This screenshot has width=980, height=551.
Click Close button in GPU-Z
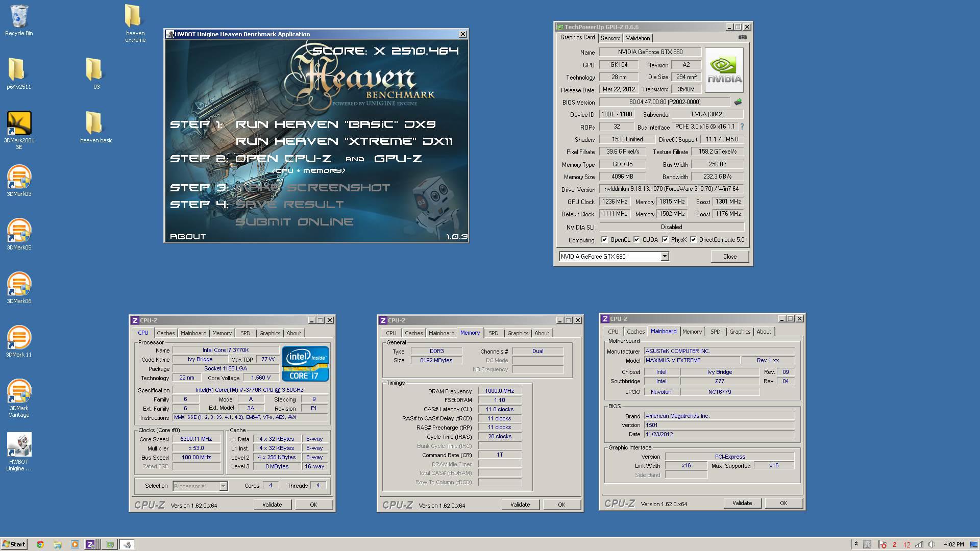click(730, 257)
